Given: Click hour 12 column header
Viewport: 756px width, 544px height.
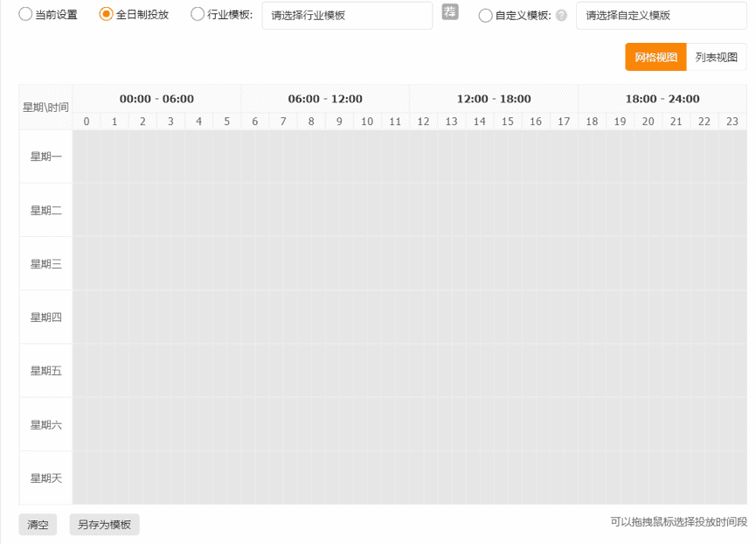Looking at the screenshot, I should pyautogui.click(x=423, y=121).
